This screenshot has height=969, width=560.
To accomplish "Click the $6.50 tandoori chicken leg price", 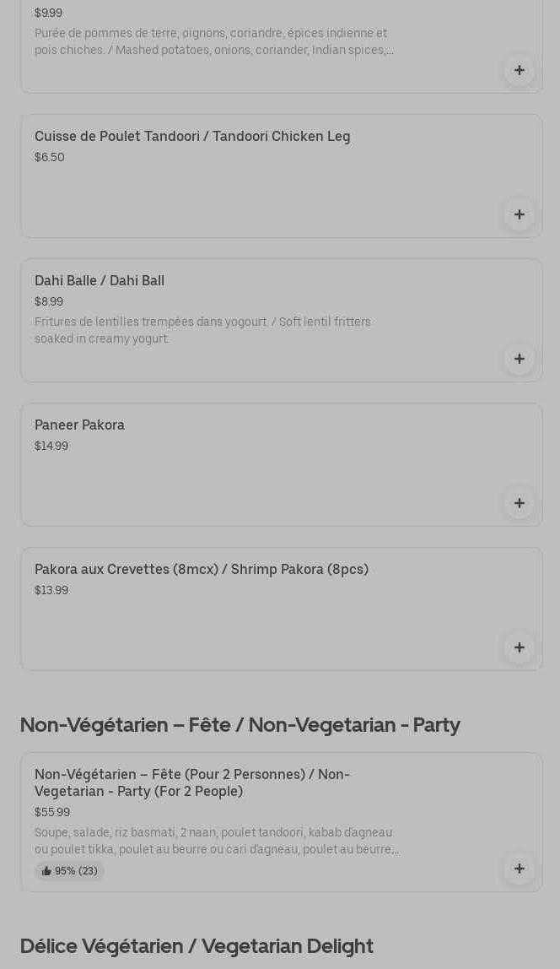I will pyautogui.click(x=50, y=157).
